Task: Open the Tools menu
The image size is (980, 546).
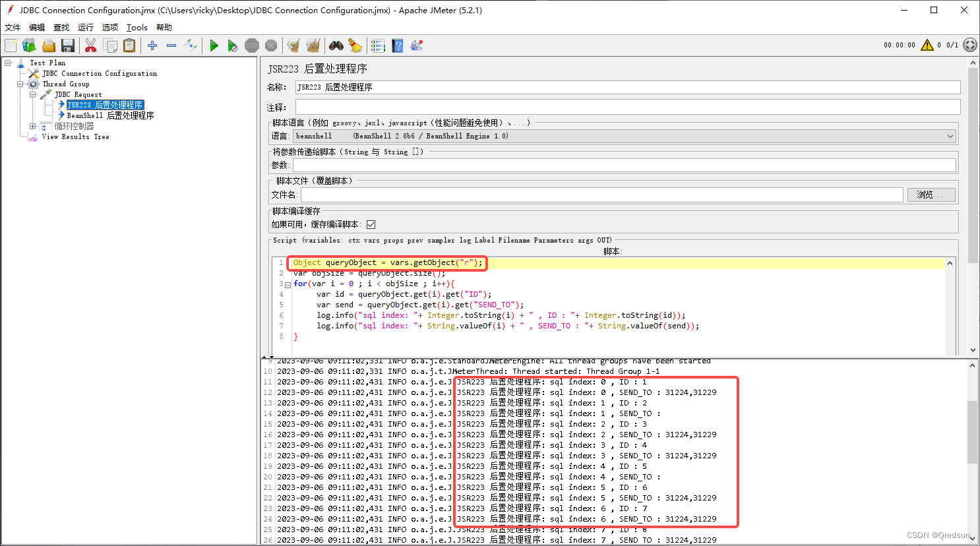Action: point(137,28)
